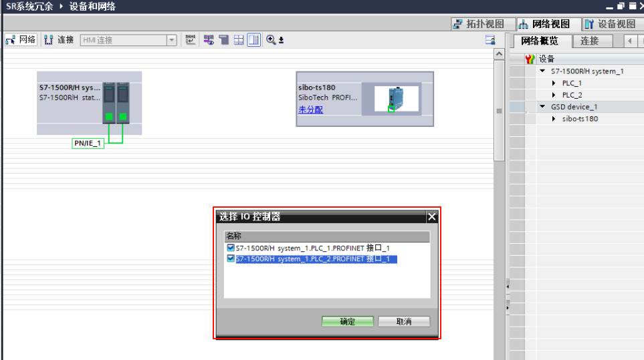Click the second PLC module in S7-1500R/H station
The image size is (644, 360).
tap(123, 102)
